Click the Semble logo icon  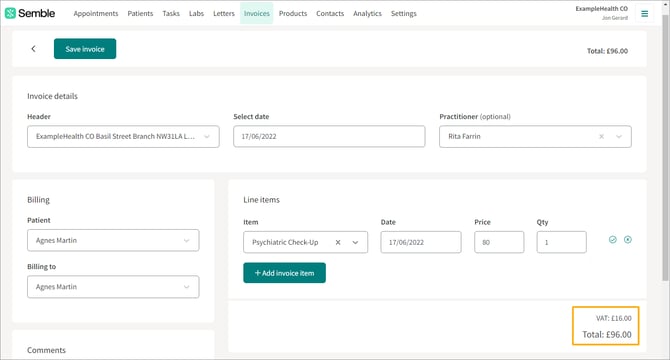coord(10,13)
